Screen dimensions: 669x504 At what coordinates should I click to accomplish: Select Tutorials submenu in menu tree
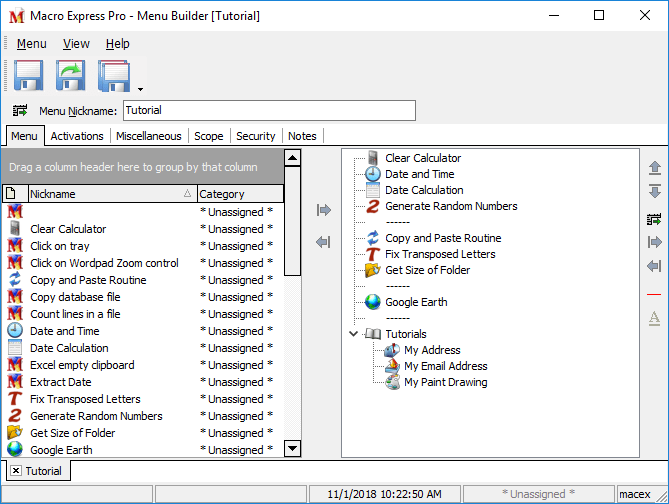pos(406,334)
